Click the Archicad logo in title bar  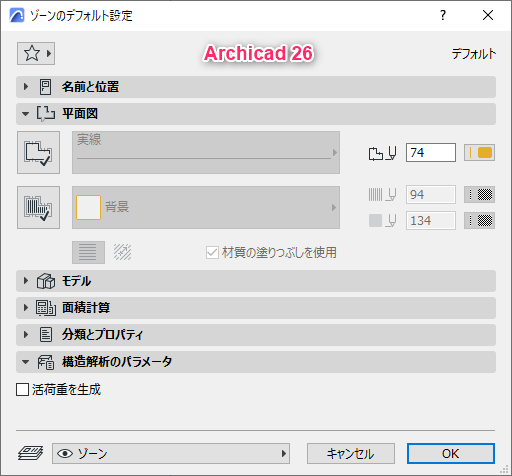pyautogui.click(x=17, y=15)
